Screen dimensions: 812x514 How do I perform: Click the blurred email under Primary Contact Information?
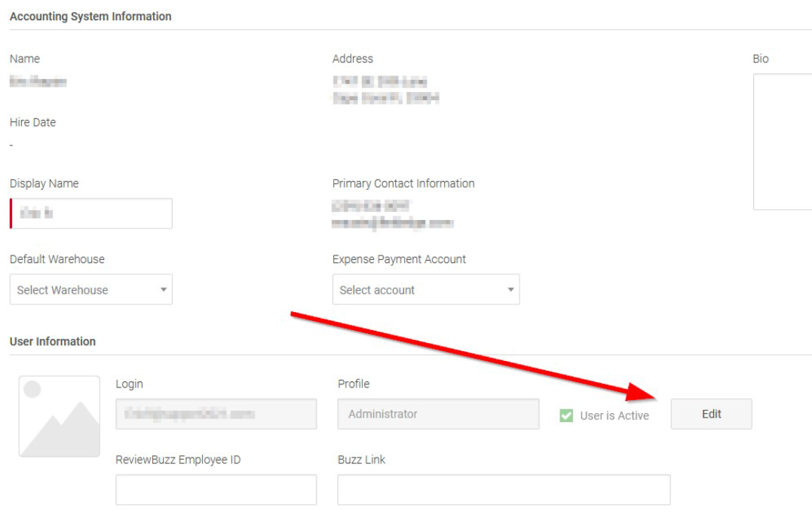click(x=392, y=223)
